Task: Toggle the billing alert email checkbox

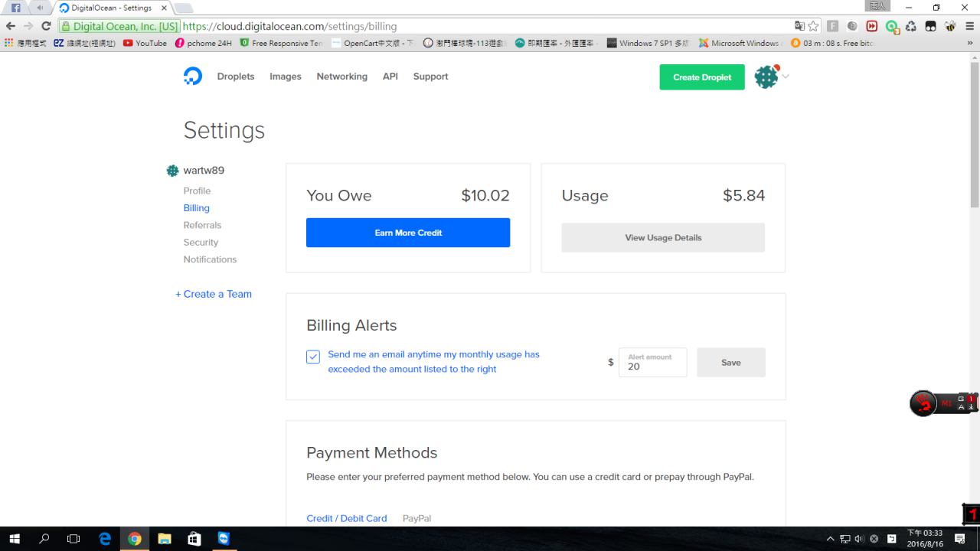Action: click(x=313, y=357)
